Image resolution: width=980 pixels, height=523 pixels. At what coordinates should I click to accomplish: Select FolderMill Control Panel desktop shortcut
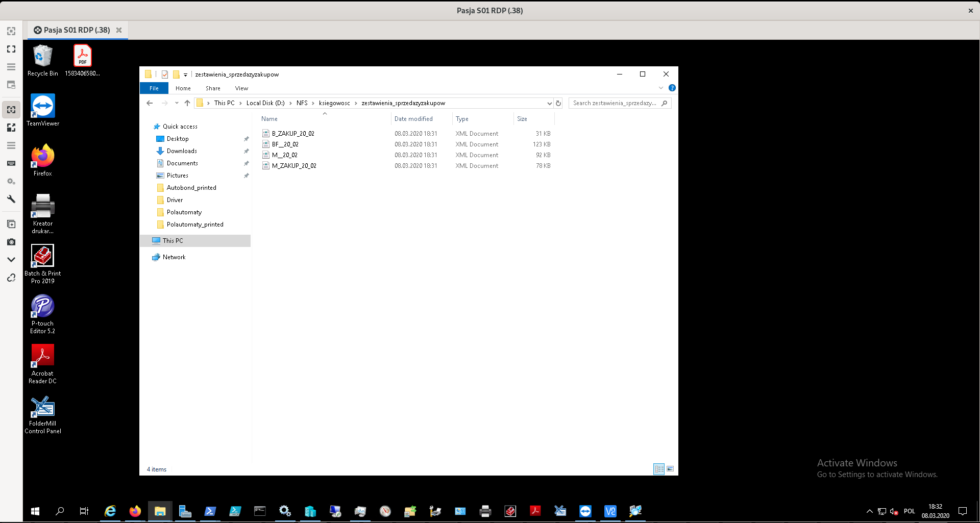tap(43, 414)
